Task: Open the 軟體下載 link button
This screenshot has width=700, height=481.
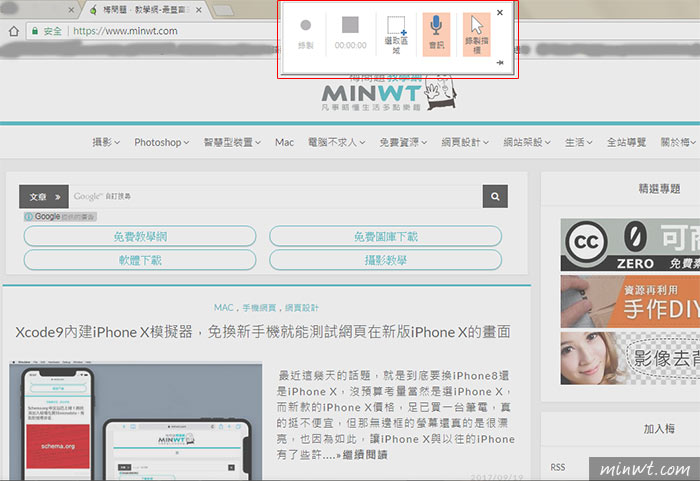Action: [140, 260]
